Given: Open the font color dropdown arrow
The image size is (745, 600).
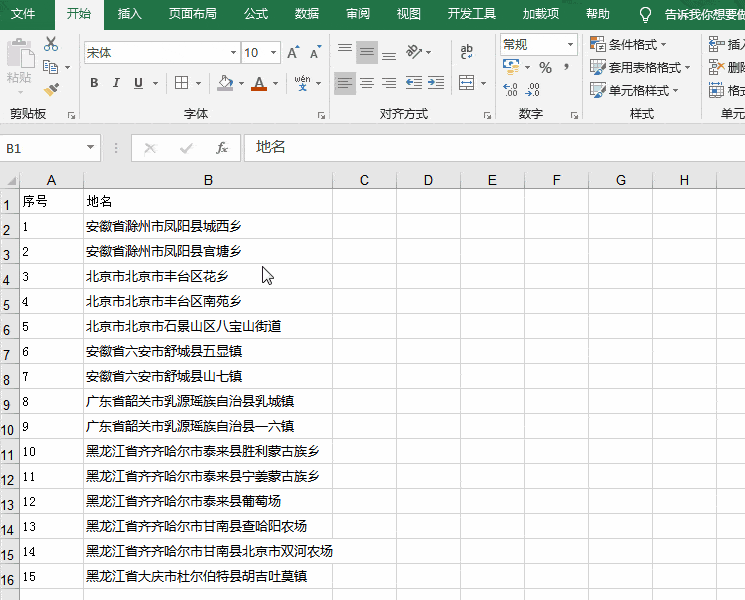Looking at the screenshot, I should pos(276,84).
